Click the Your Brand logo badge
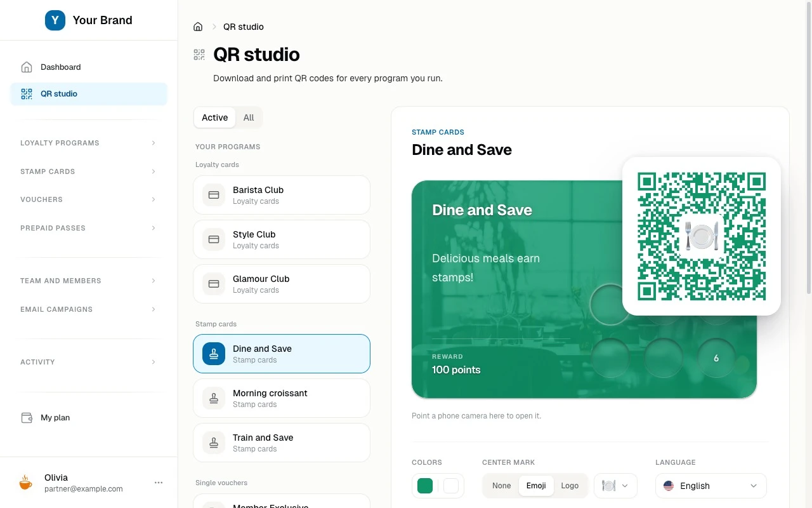The image size is (812, 508). click(55, 20)
